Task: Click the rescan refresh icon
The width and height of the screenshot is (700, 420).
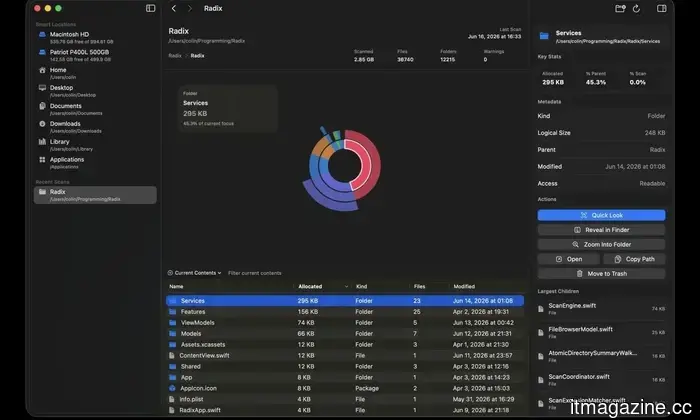Action: [x=636, y=8]
